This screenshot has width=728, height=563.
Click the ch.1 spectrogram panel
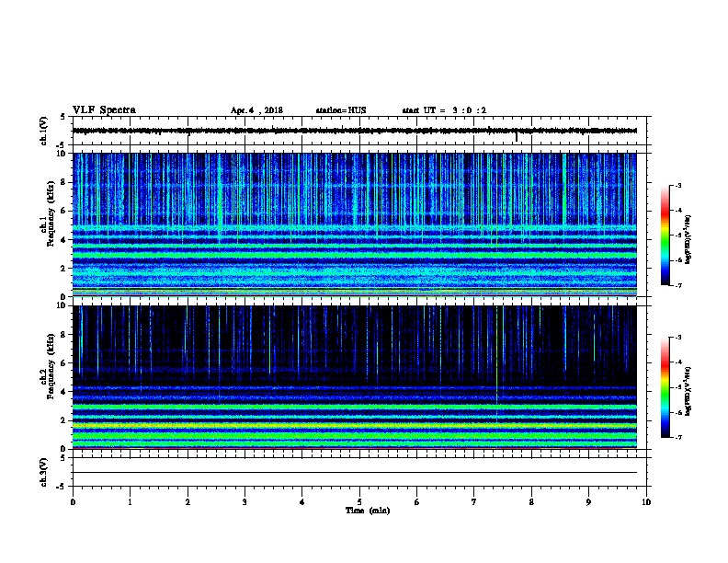(x=355, y=224)
